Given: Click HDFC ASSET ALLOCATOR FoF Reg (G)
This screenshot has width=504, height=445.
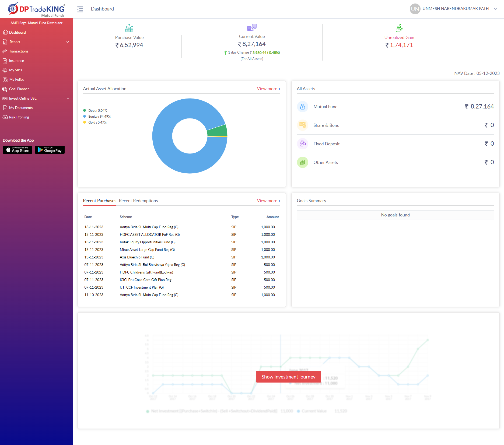Looking at the screenshot, I should click(x=150, y=234).
